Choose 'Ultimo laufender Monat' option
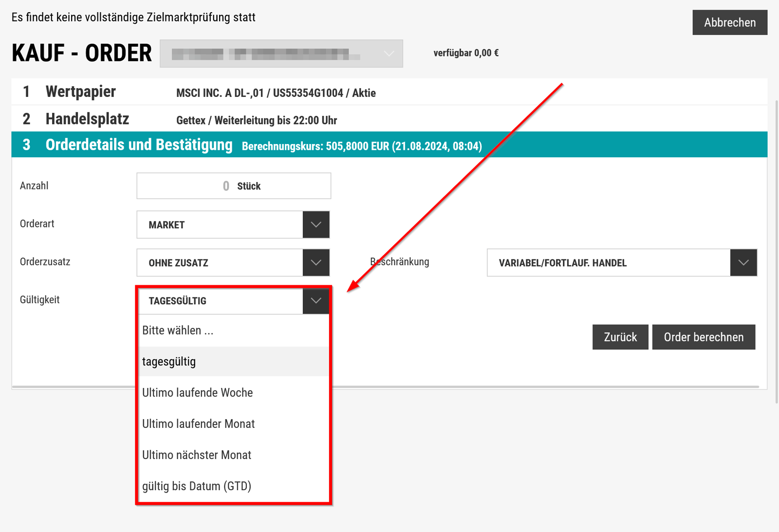The height and width of the screenshot is (532, 779). [x=199, y=424]
